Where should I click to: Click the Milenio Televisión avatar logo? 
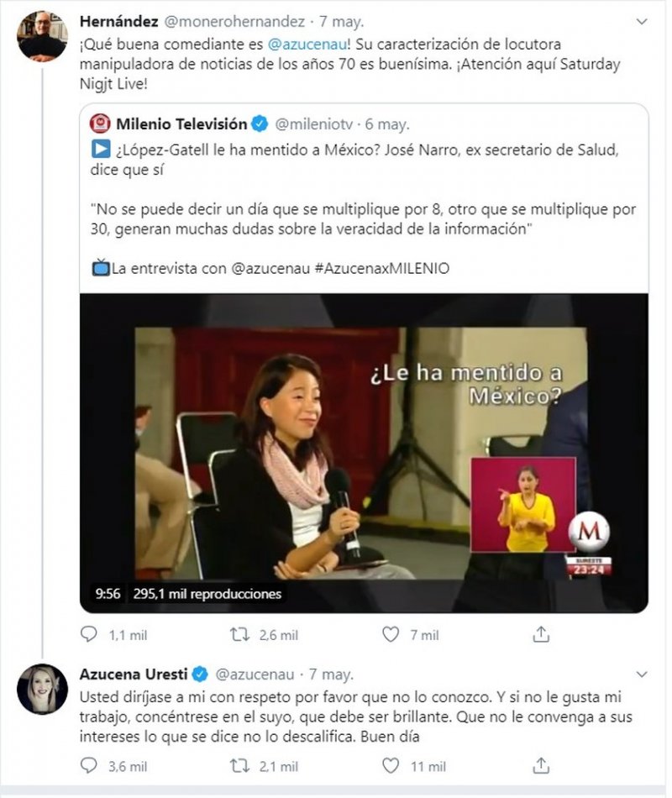pos(100,124)
